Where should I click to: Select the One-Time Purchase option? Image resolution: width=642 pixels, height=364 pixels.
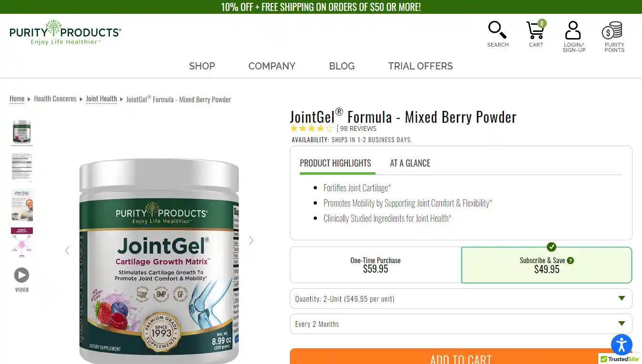[375, 265]
